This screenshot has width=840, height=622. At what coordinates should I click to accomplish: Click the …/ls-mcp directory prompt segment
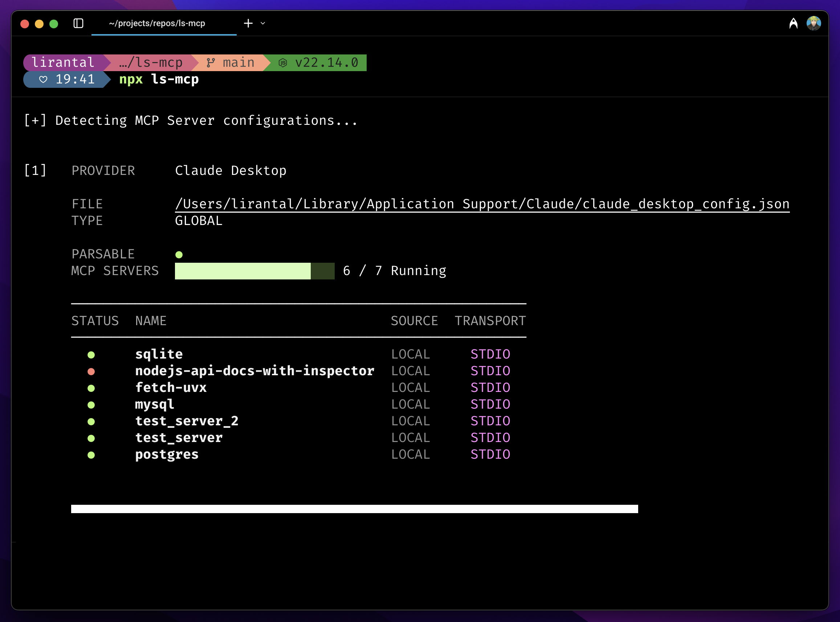151,62
